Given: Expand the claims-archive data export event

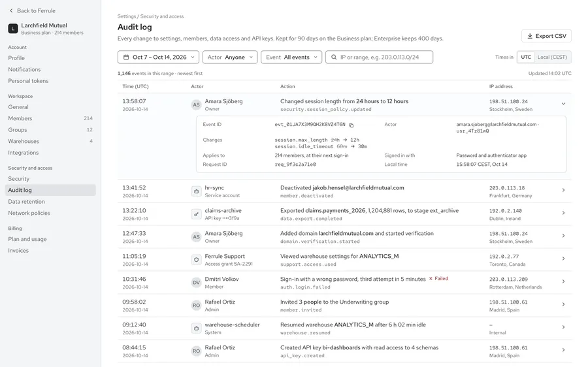Looking at the screenshot, I should click(563, 213).
